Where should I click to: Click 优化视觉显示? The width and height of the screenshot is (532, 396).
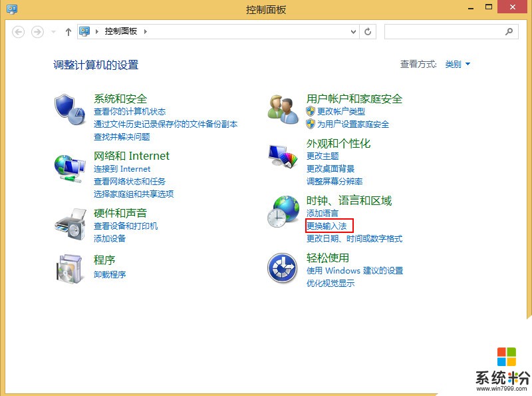[x=331, y=284]
